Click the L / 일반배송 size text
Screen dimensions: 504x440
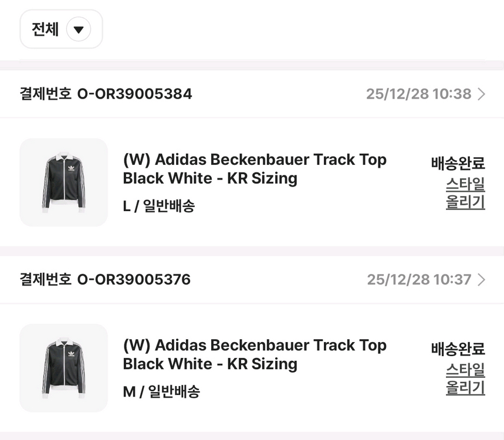[x=158, y=206]
